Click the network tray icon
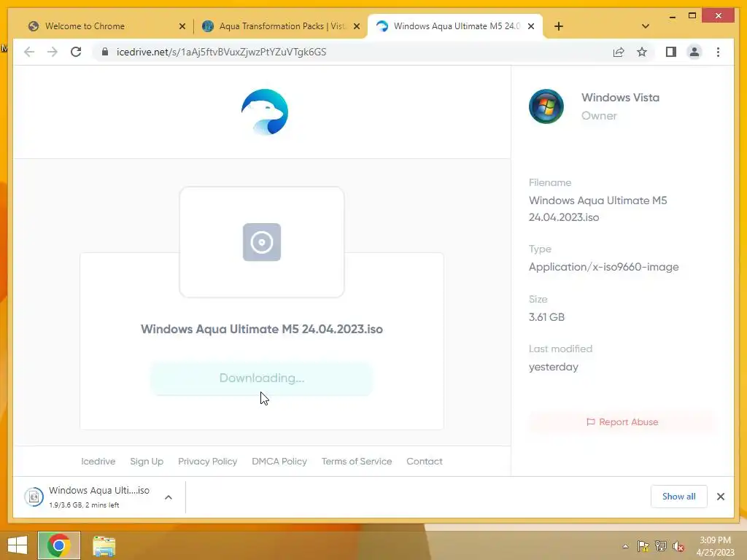Screen dimensions: 747x560 661,546
